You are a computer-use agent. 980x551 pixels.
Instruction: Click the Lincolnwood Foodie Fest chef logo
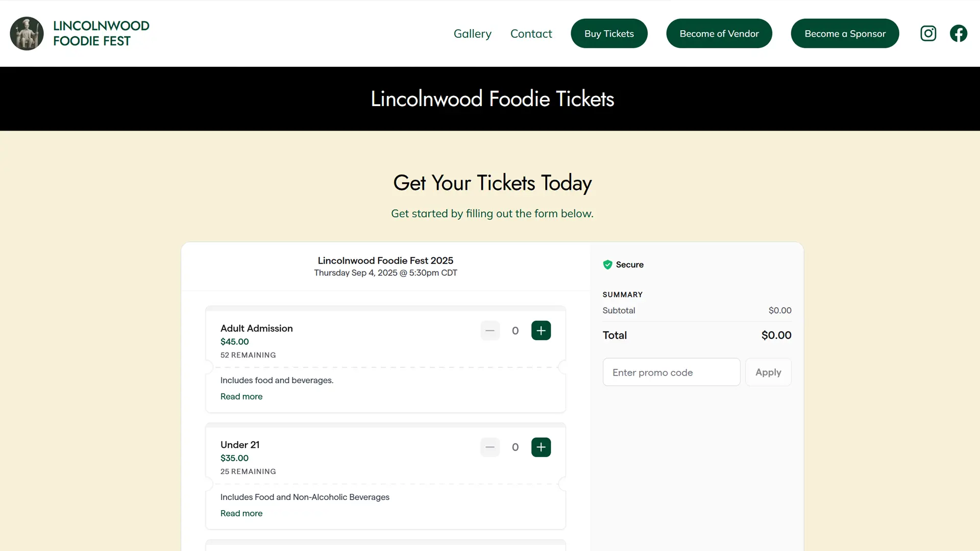[x=27, y=34]
